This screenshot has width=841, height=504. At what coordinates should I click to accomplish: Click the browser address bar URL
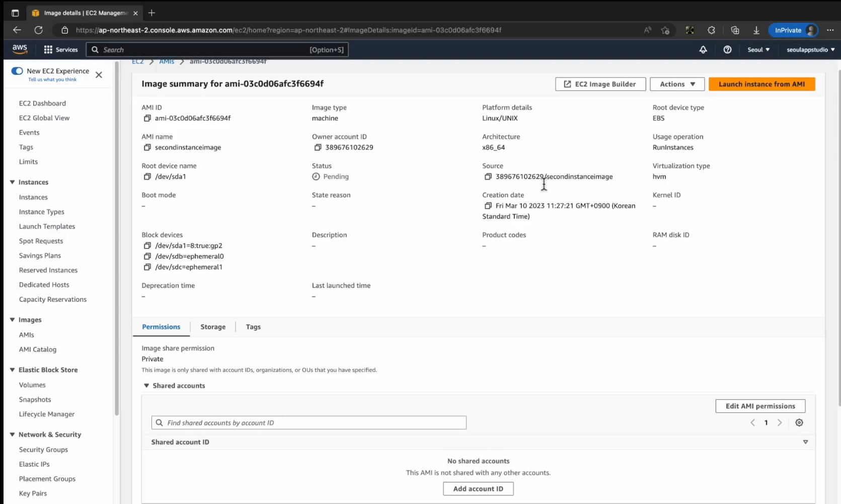coord(288,30)
